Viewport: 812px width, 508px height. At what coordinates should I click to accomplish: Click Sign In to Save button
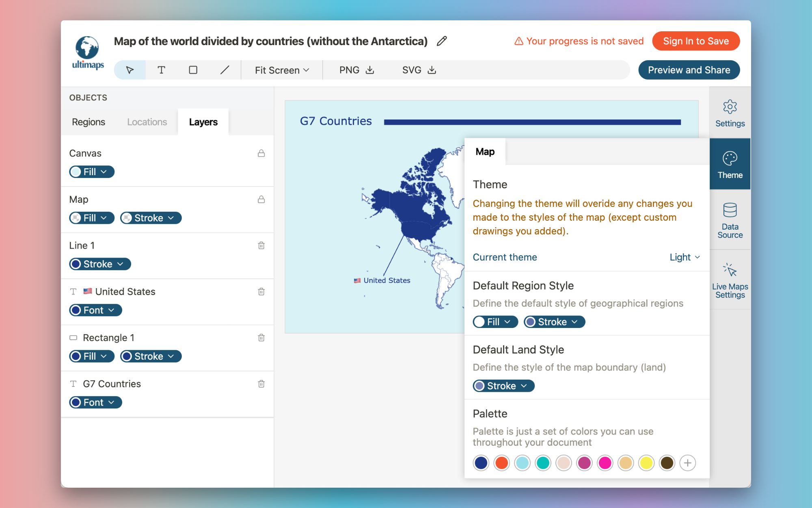[695, 41]
